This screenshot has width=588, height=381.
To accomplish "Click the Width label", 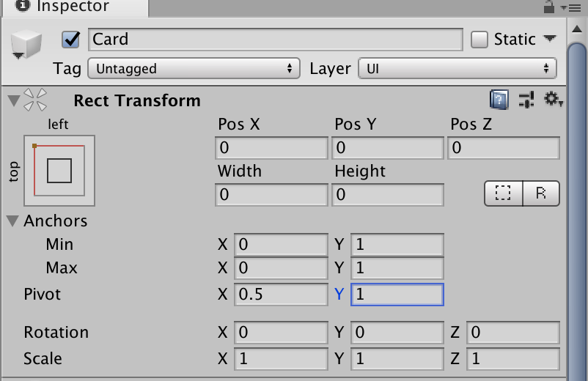I will coord(240,171).
